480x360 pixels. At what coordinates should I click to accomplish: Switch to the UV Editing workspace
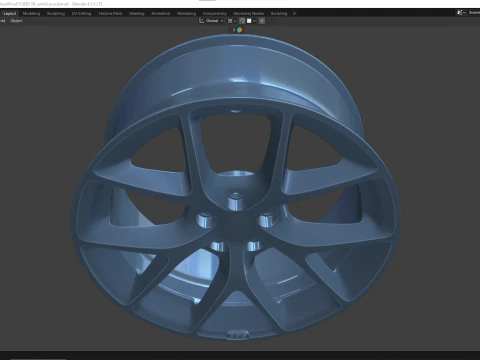click(x=81, y=14)
